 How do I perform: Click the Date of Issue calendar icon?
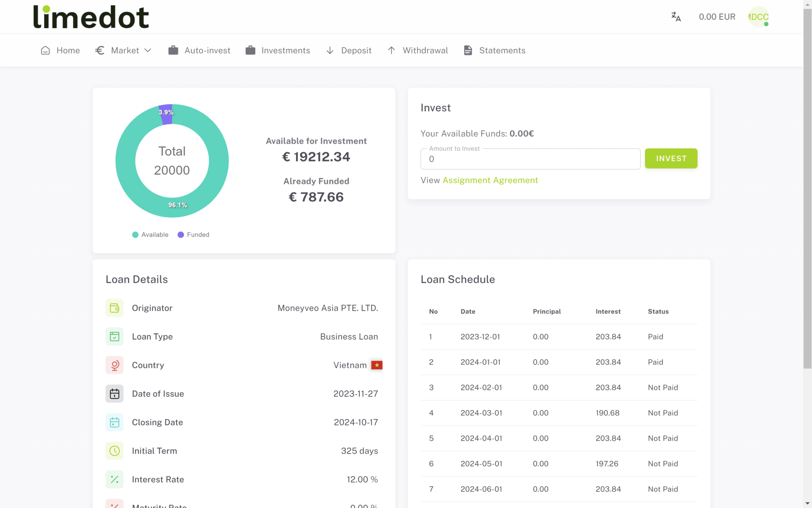click(115, 394)
